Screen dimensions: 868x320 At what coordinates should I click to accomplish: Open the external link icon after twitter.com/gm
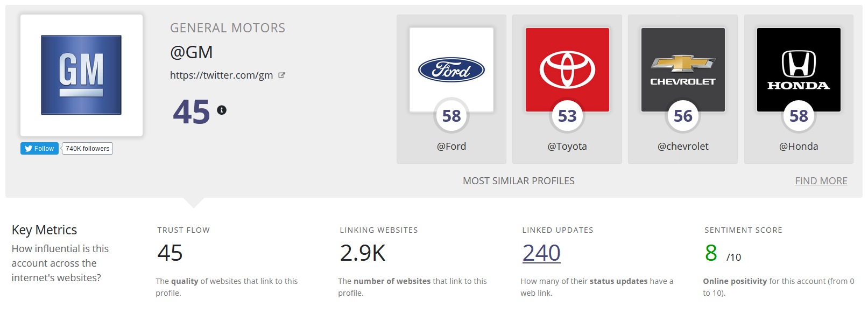281,75
